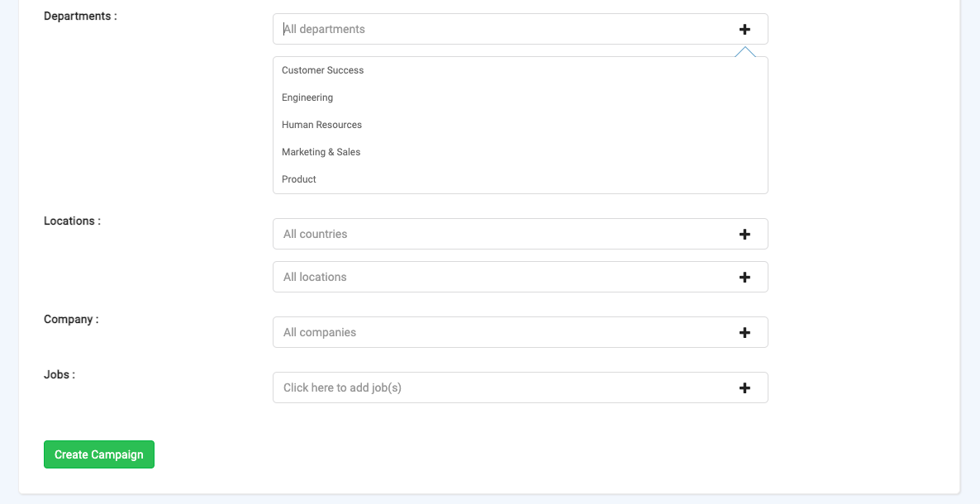
Task: Click the plus icon beside All companies
Action: point(745,332)
